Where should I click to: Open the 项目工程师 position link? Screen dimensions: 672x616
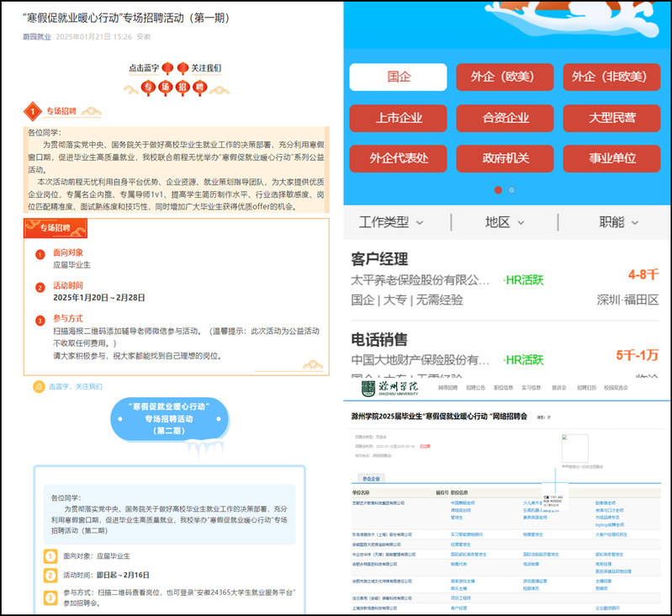pyautogui.click(x=461, y=598)
